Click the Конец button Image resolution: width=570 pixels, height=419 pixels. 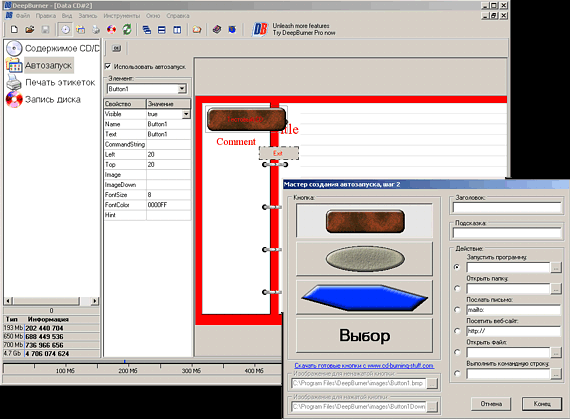point(542,404)
